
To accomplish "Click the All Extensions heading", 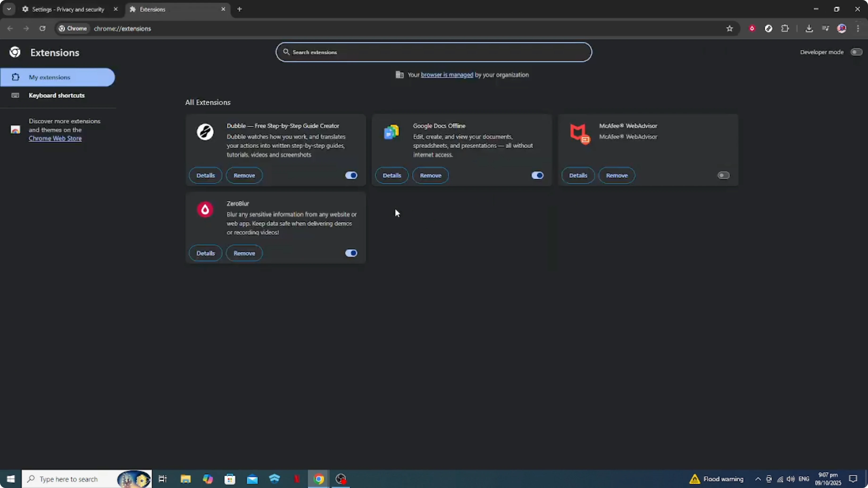I will tap(208, 102).
